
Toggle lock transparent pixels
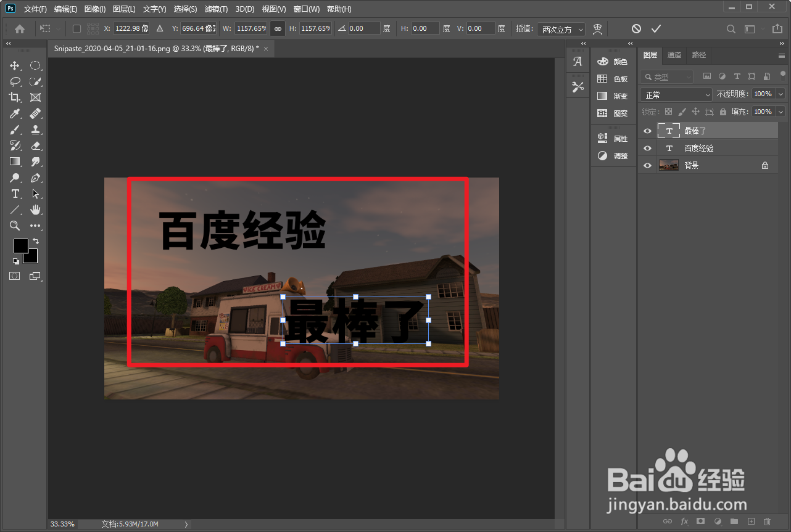[668, 112]
